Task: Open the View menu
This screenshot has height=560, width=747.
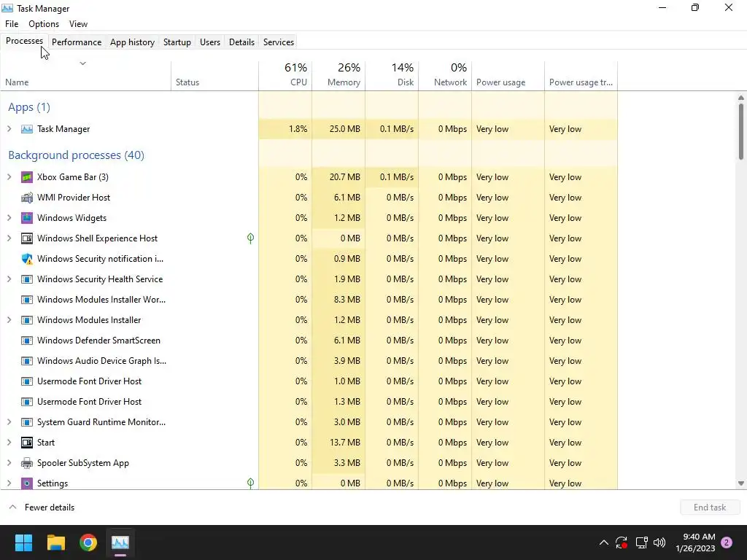Action: [x=78, y=24]
